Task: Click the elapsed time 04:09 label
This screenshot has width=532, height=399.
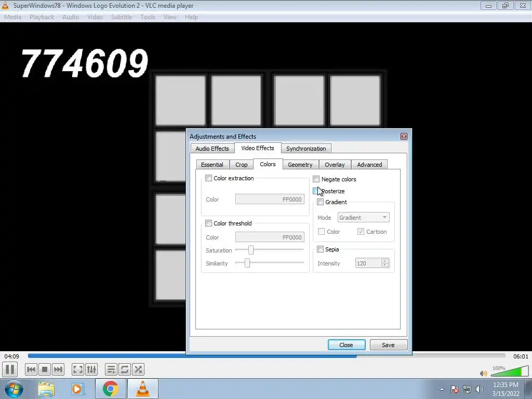Action: 11,356
